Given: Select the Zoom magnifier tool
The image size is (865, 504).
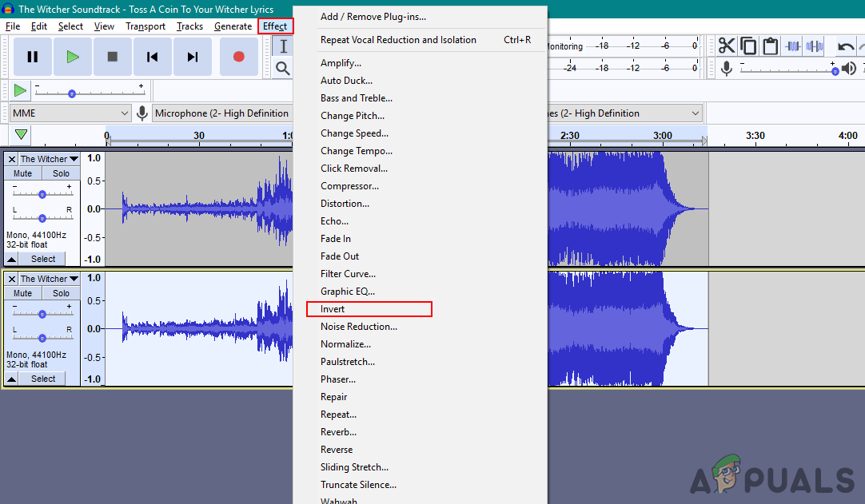Looking at the screenshot, I should tap(282, 69).
